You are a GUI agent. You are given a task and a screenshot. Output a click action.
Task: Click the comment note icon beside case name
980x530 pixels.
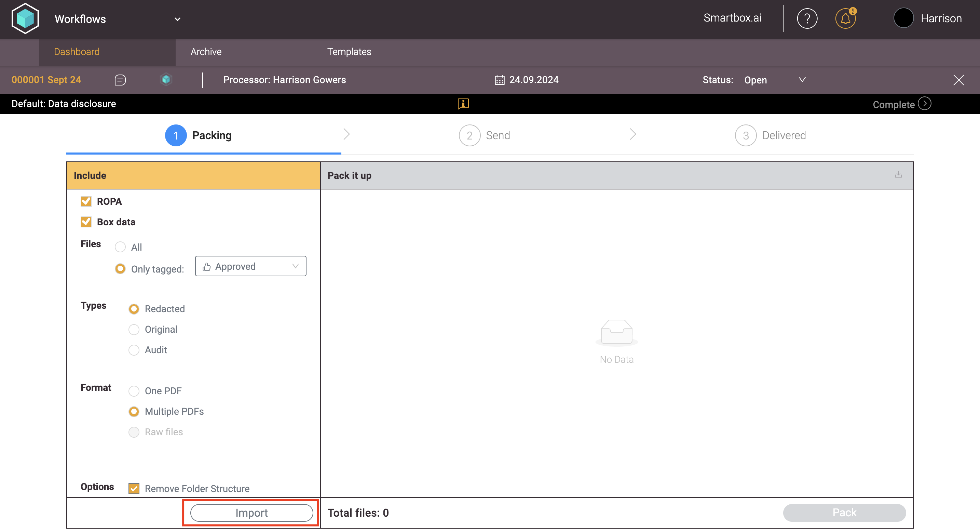click(120, 80)
